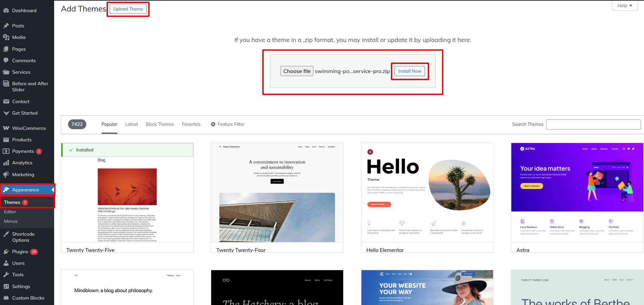The height and width of the screenshot is (305, 644).
Task: Click the Marketing megaphone icon
Action: point(6,174)
